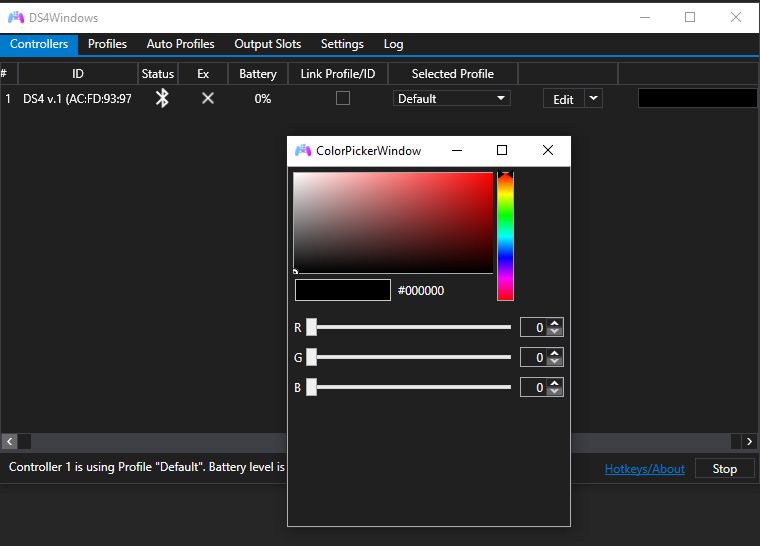Increase the R value with up arrow
Image resolution: width=760 pixels, height=546 pixels.
tap(554, 323)
